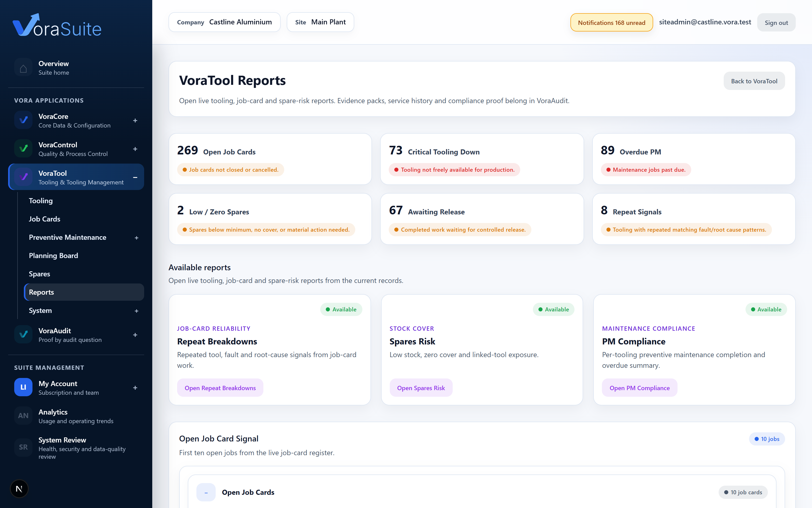Open the 67 Awaiting Release card
Image resolution: width=812 pixels, height=508 pixels.
[x=482, y=219]
